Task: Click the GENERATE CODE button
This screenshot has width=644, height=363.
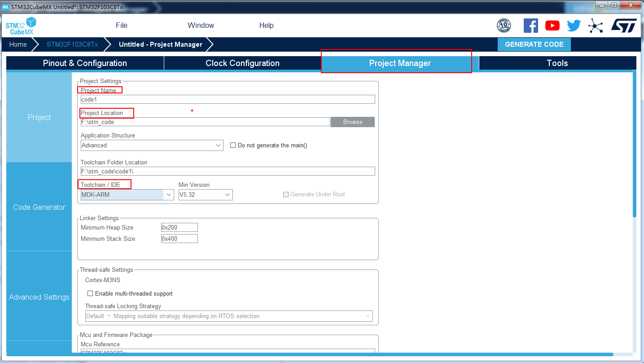Action: pyautogui.click(x=534, y=44)
